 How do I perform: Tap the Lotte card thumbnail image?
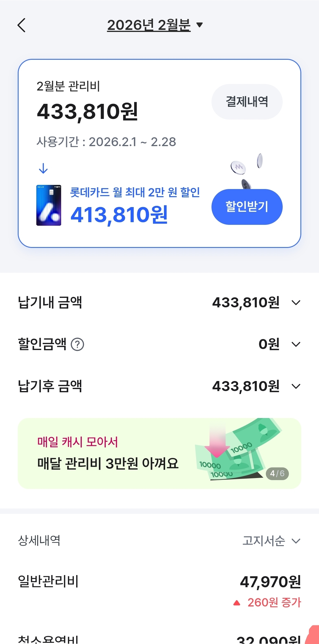tap(49, 205)
